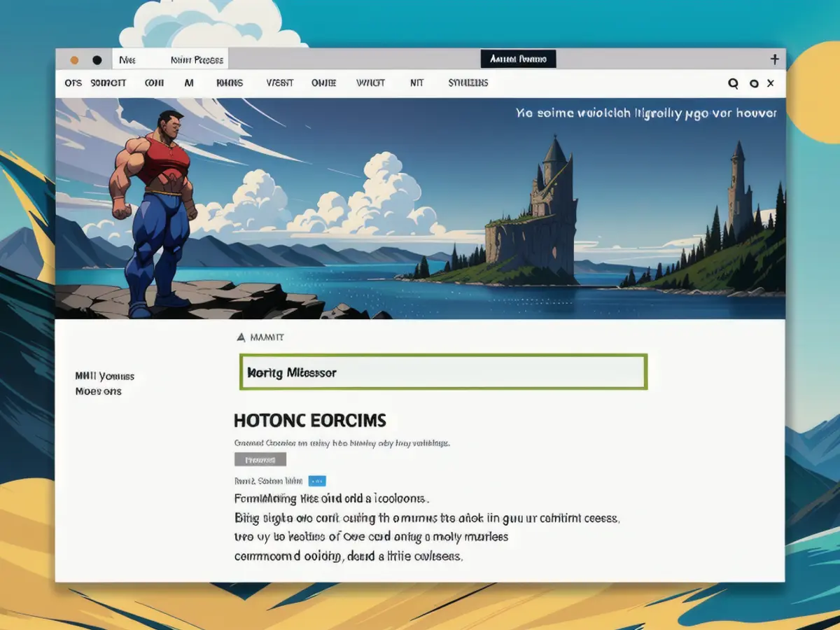Screen dimensions: 840x630
Task: Click the small circle icon beside the search icon
Action: pos(754,83)
